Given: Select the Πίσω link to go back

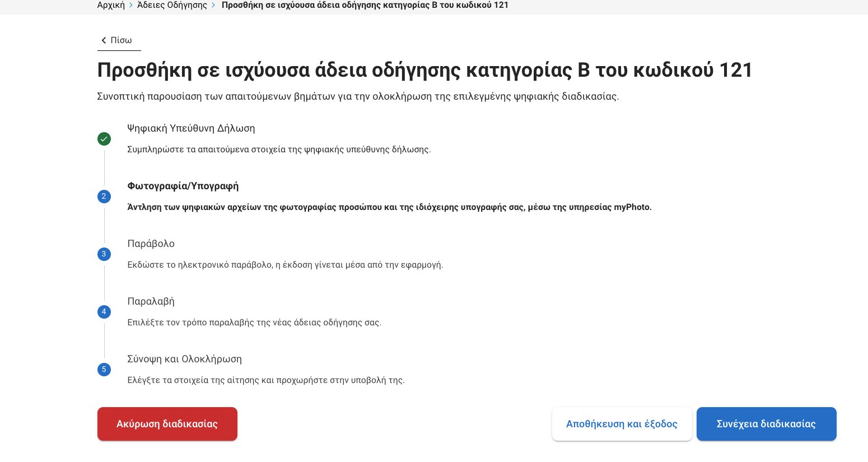Looking at the screenshot, I should pos(121,40).
